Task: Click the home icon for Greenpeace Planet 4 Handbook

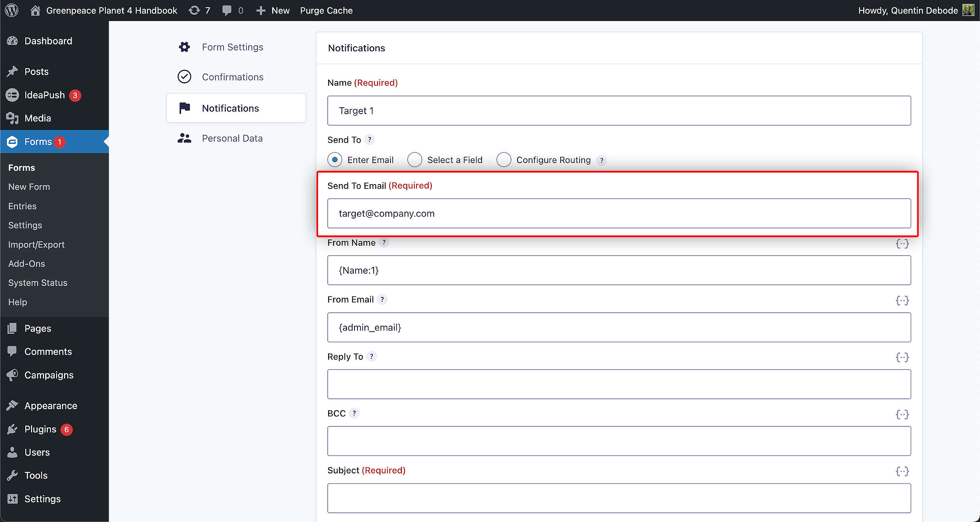Action: pyautogui.click(x=35, y=10)
